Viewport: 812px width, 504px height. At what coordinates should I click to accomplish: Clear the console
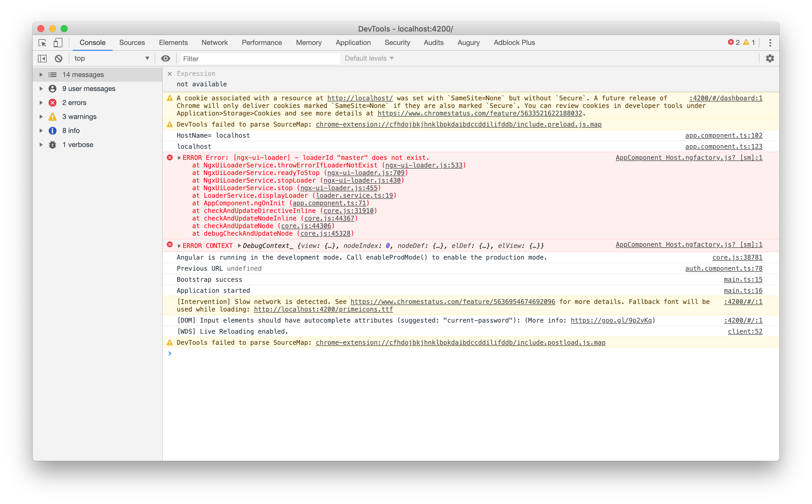pyautogui.click(x=59, y=58)
